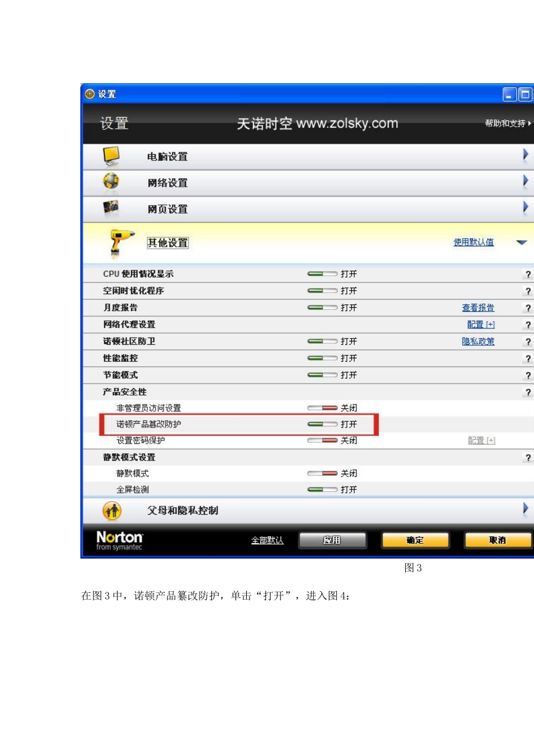Click 产品安全性 group label

click(x=125, y=392)
